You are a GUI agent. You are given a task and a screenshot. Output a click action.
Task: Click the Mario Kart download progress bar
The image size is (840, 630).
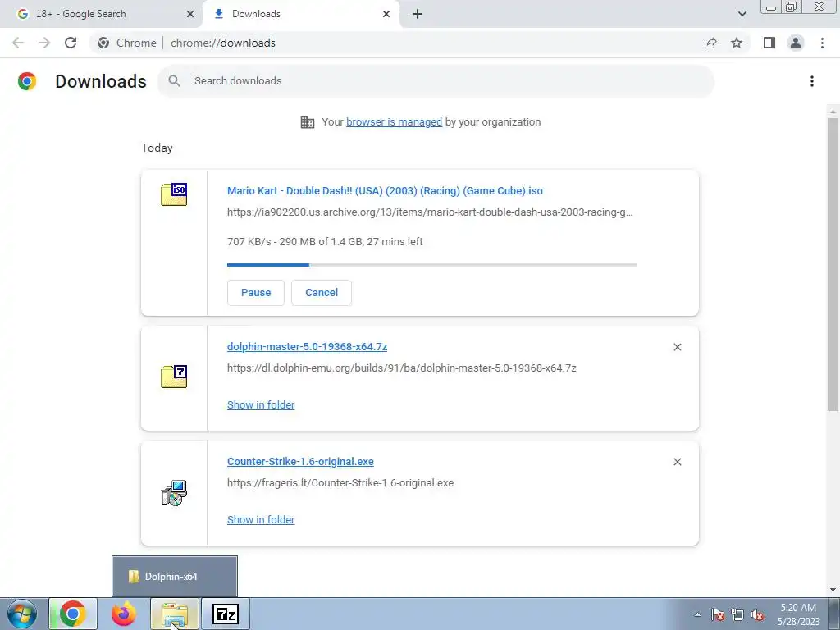(431, 265)
